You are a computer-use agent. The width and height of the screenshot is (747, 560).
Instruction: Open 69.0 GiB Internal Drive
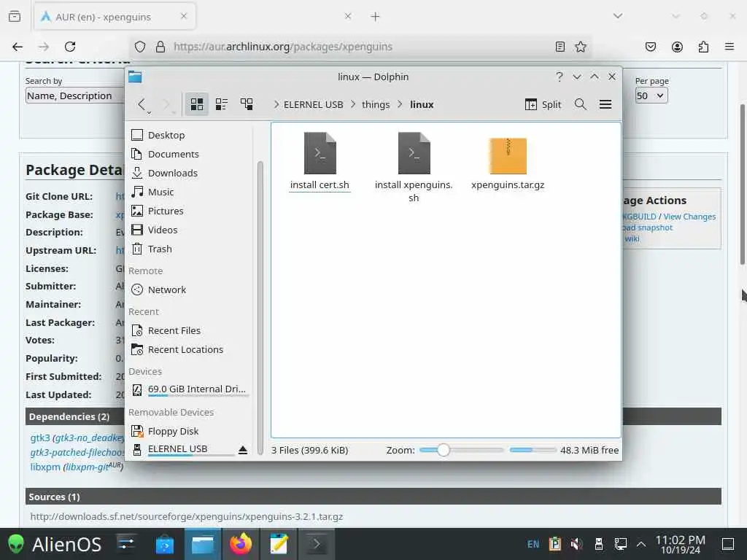point(191,389)
